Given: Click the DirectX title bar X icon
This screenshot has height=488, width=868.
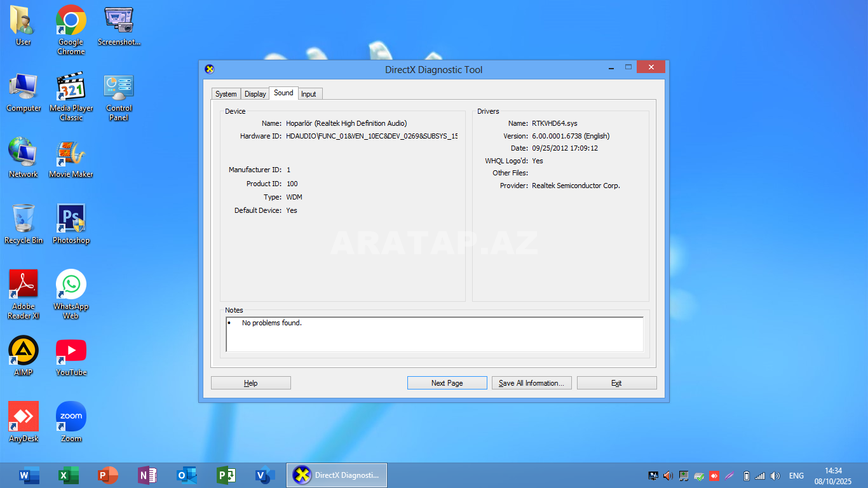Looking at the screenshot, I should [x=210, y=69].
